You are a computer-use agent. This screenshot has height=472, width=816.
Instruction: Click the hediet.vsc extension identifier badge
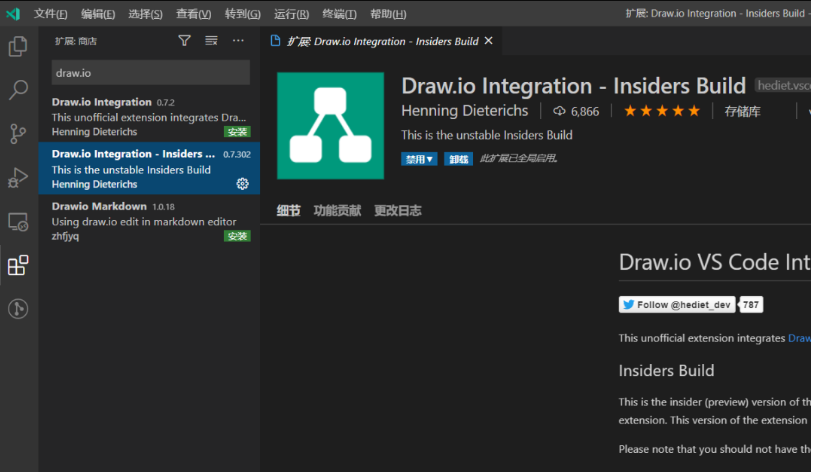tap(783, 85)
